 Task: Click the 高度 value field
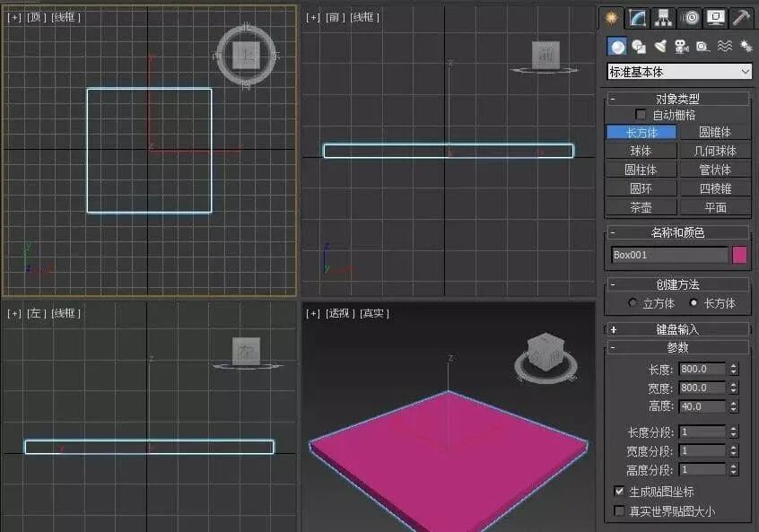tap(702, 406)
